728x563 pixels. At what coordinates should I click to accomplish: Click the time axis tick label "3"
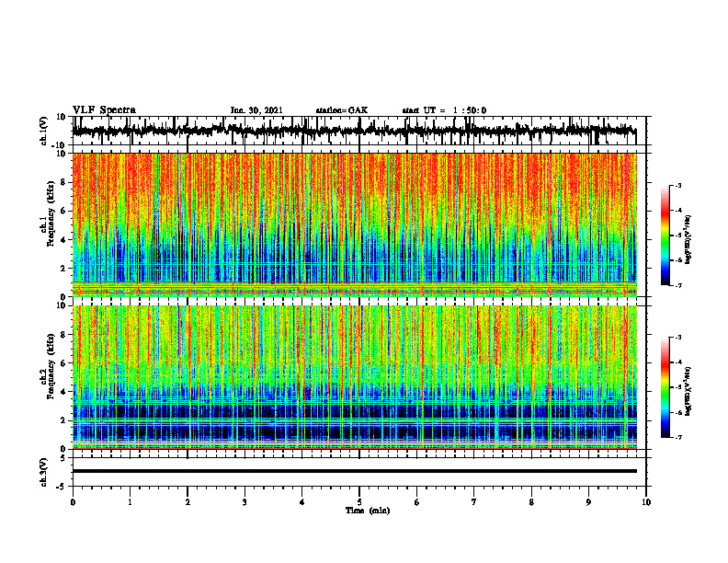pyautogui.click(x=245, y=502)
